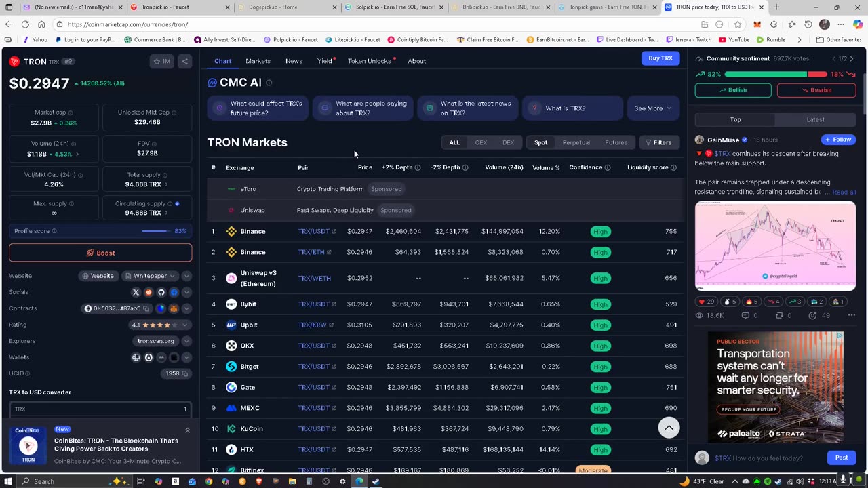Click info icon next to Confidence header
The width and height of the screenshot is (868, 488).
(608, 167)
